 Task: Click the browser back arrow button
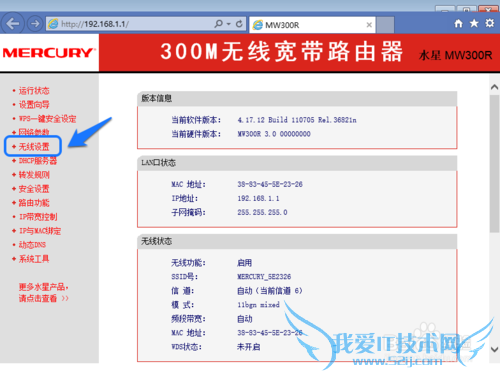(x=13, y=24)
